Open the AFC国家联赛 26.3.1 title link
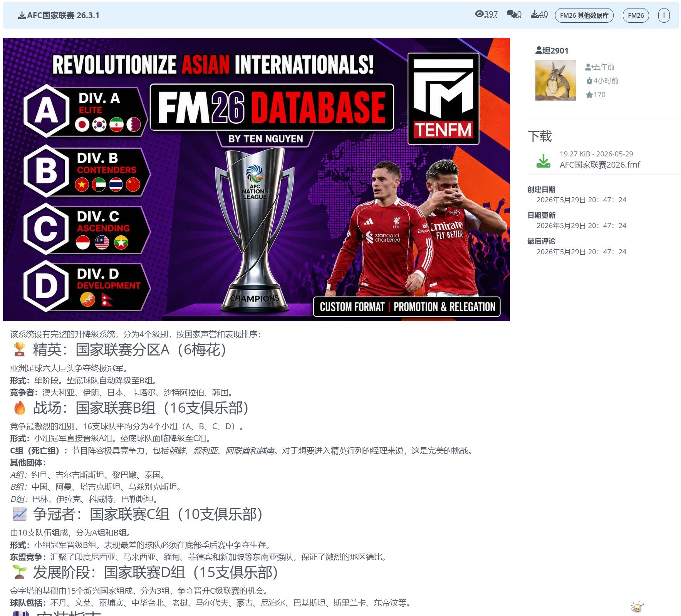This screenshot has height=616, width=681. click(63, 15)
